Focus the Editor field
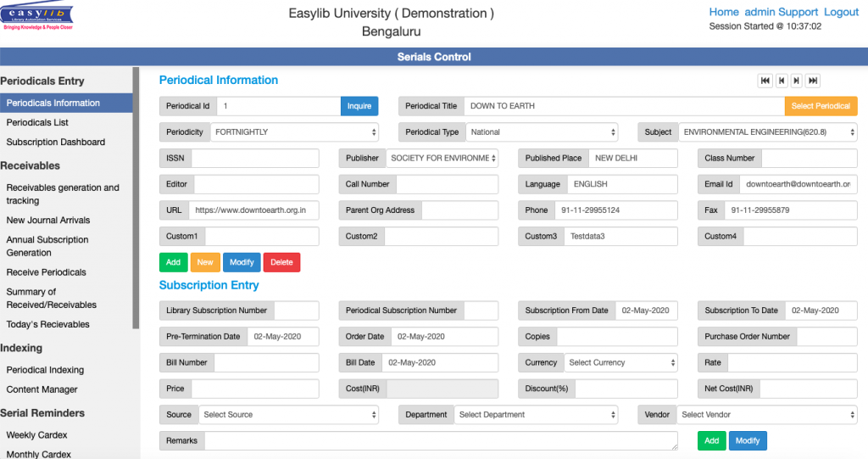868x459 pixels. 256,184
